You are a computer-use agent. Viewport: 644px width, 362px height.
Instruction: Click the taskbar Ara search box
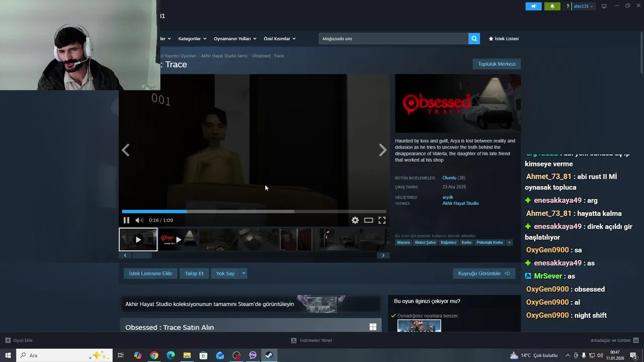tap(64, 355)
